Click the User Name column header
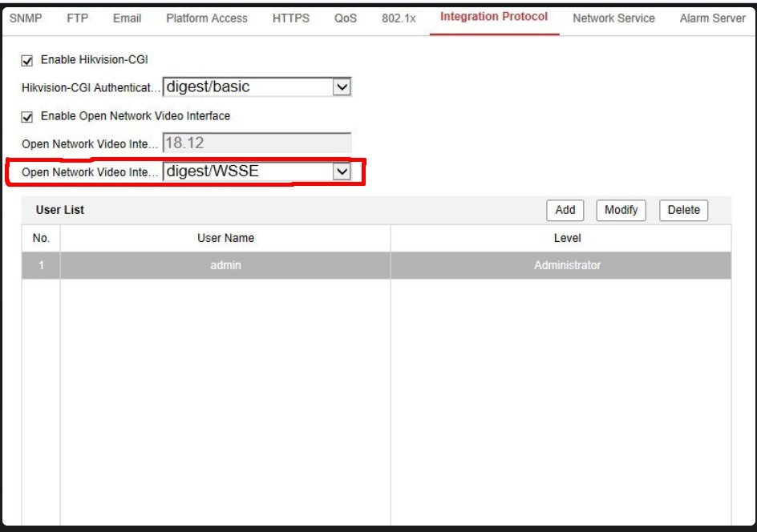Viewport: 757px width, 532px height. [225, 238]
